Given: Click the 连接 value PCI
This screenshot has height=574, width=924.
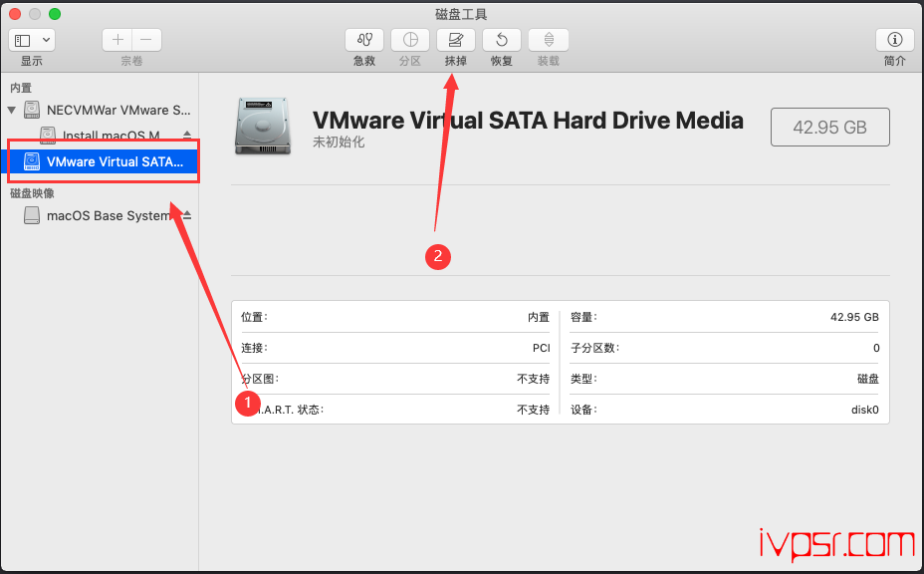Looking at the screenshot, I should click(541, 348).
